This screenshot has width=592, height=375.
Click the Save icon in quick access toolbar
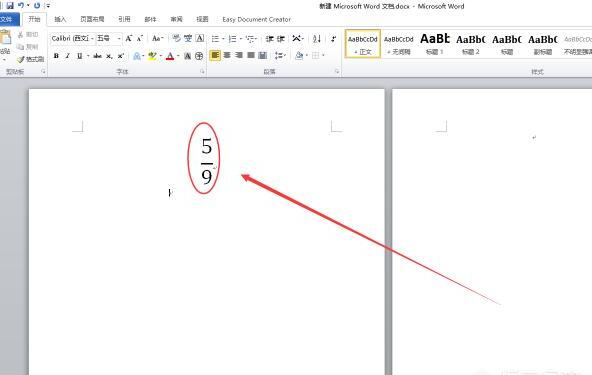(10, 5)
